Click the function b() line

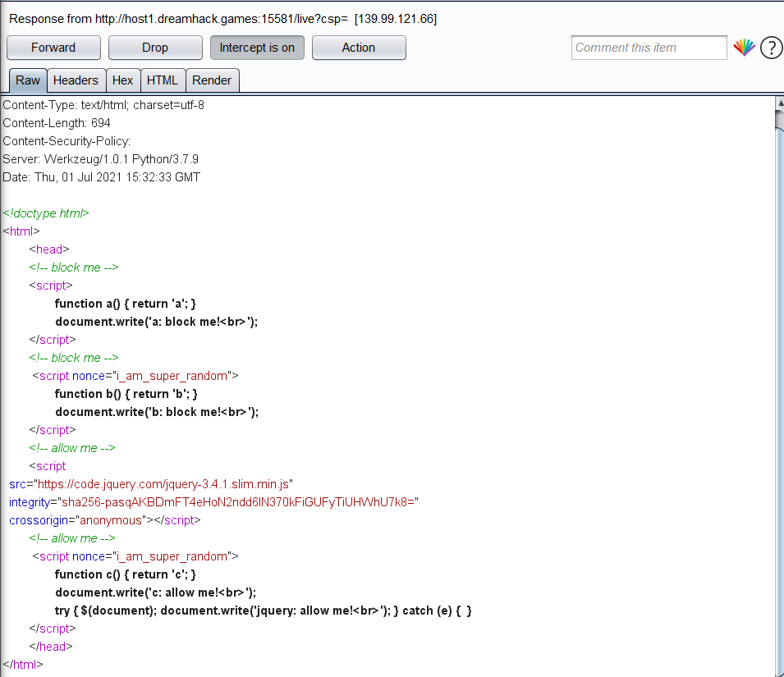[x=126, y=394]
